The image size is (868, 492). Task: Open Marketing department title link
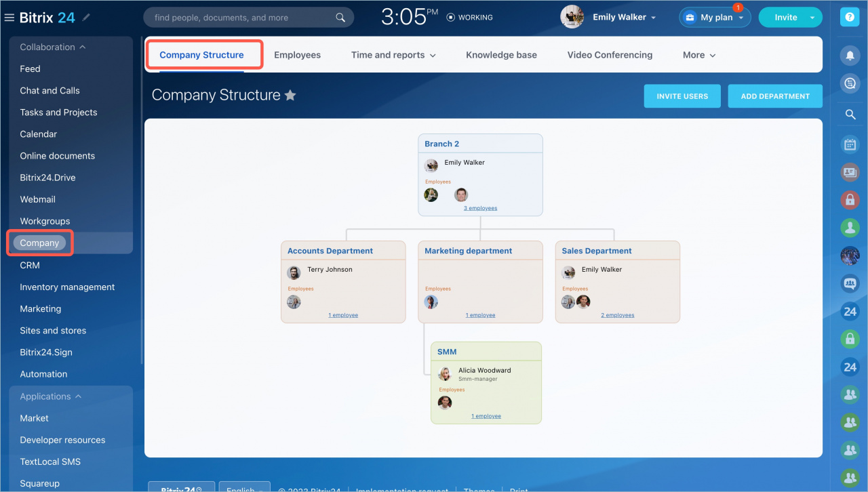coord(469,251)
